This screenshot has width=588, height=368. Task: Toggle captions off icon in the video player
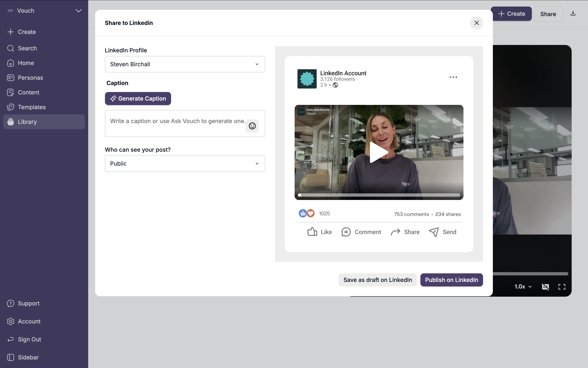pyautogui.click(x=546, y=287)
